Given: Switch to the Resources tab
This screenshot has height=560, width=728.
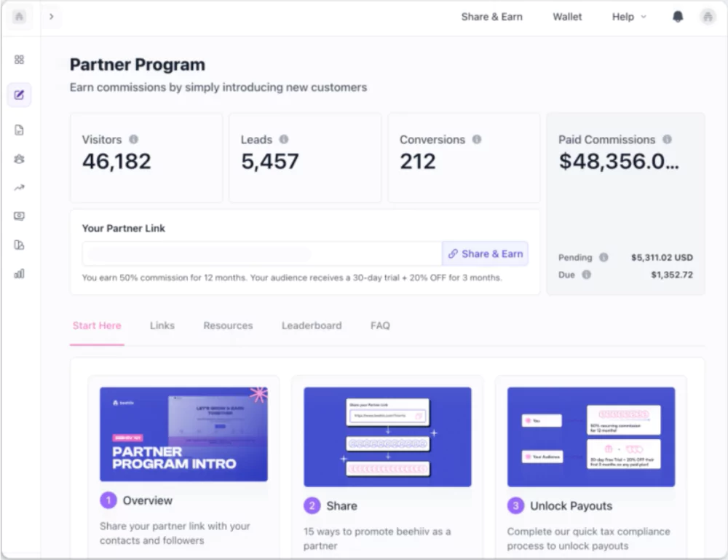Looking at the screenshot, I should pos(228,326).
